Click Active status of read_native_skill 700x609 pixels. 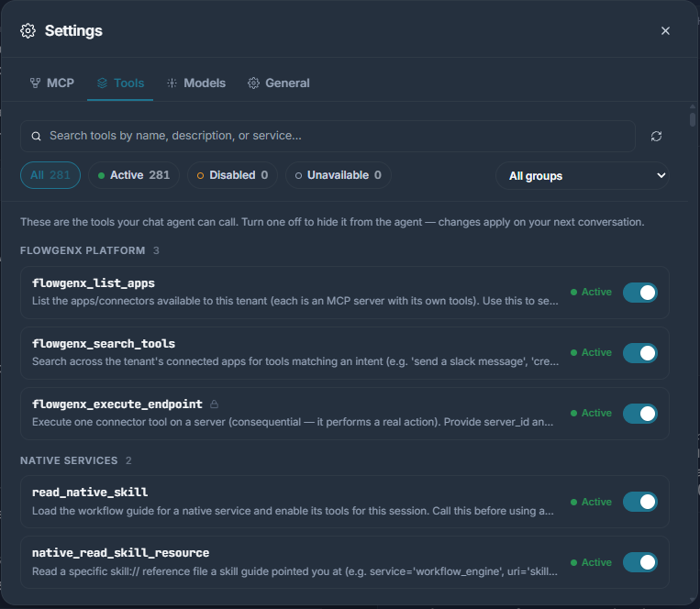pos(591,502)
